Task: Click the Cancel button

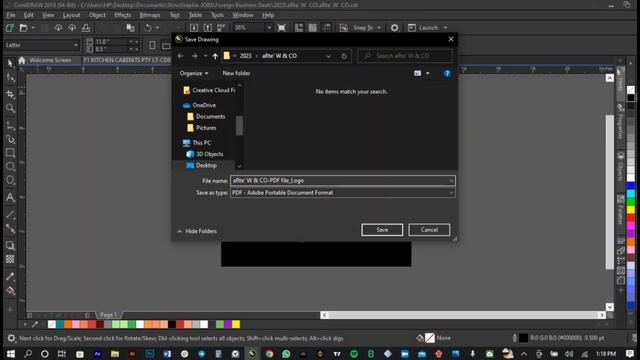Action: 429,230
